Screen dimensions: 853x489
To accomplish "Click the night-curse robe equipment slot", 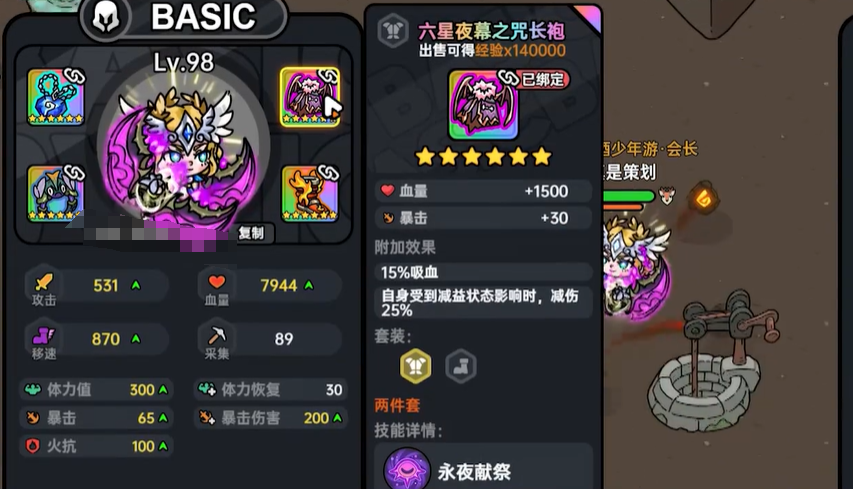I will click(x=310, y=97).
